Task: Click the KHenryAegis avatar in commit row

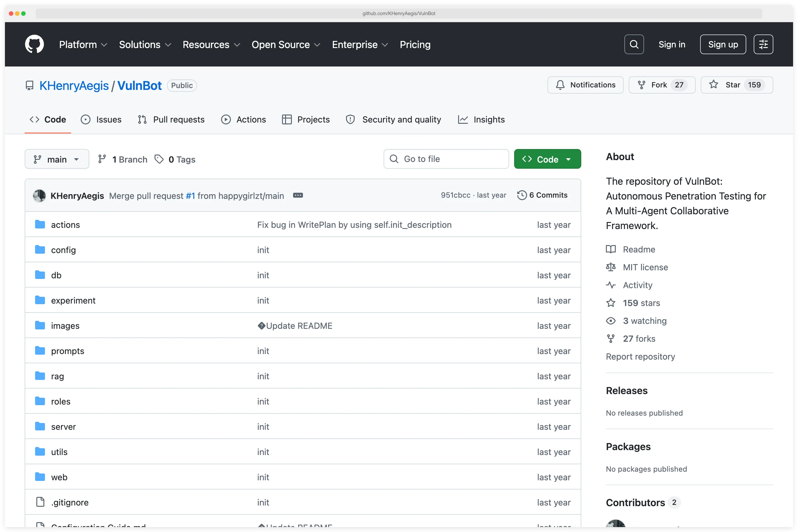Action: coord(39,195)
